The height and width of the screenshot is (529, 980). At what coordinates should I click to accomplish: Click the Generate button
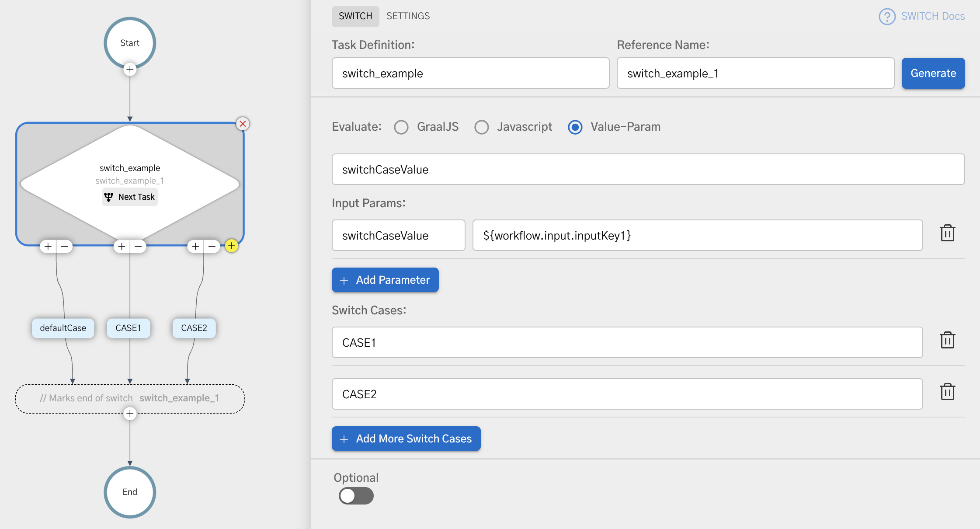coord(933,73)
